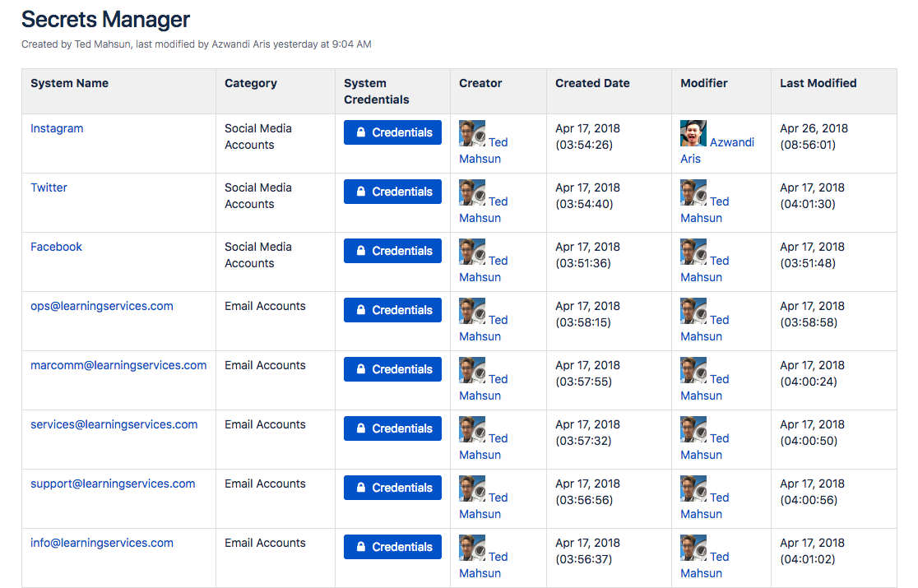Open the Facebook system link
This screenshot has width=918, height=588.
click(x=56, y=247)
